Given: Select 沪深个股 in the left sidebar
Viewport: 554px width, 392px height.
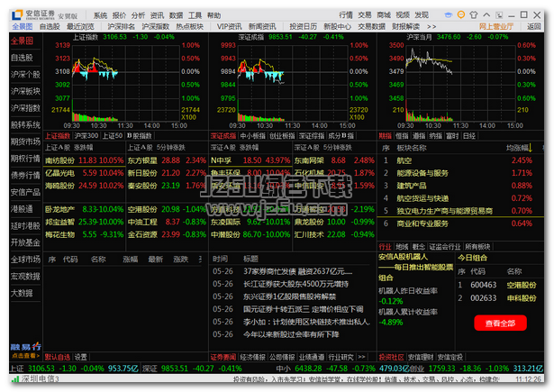Looking at the screenshot, I should point(25,75).
